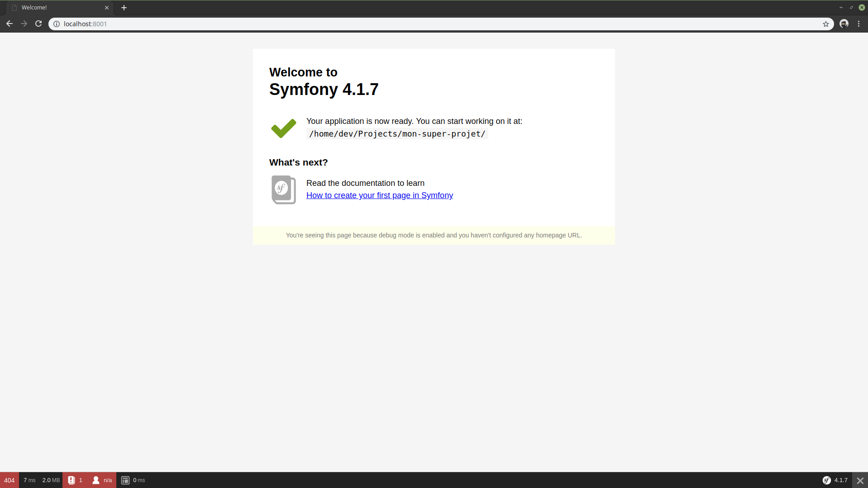Go forward in browser history

tap(24, 24)
